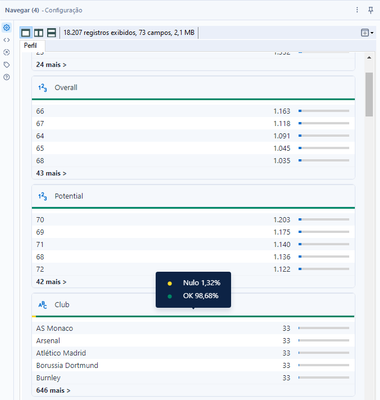Click the numeric type icon beside Potential
380x400 pixels.
[x=43, y=196]
